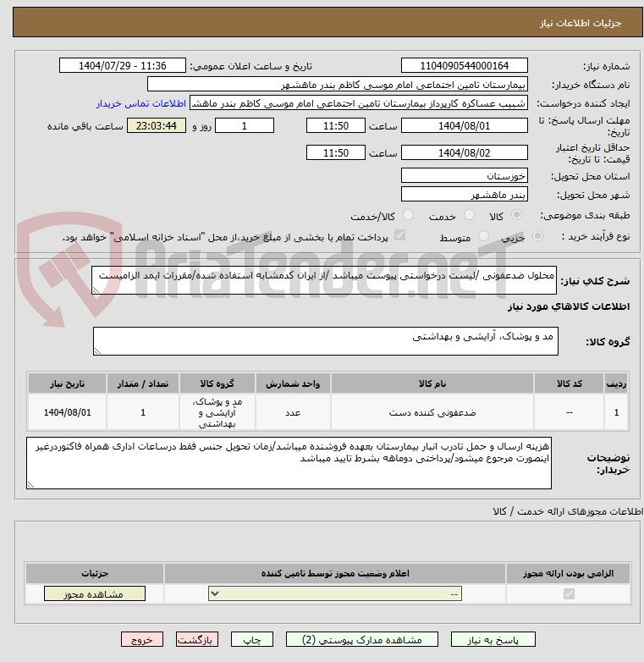Click the validity time 11:50 field for 1404/08/02
Screen dimensions: 644x662
pyautogui.click(x=336, y=153)
